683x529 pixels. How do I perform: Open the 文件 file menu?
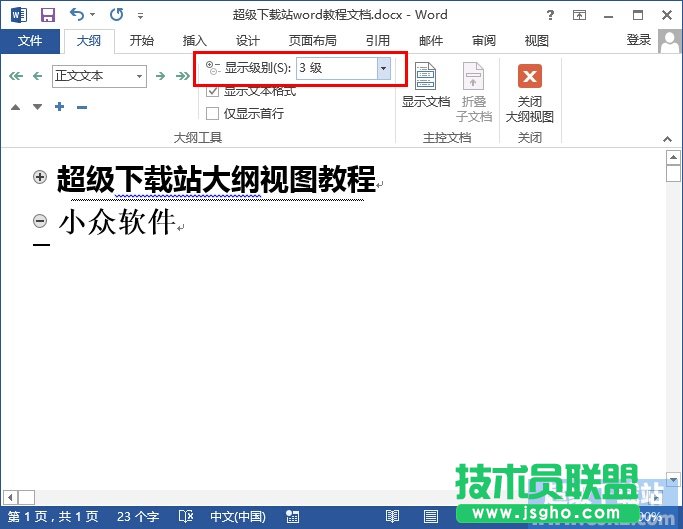click(30, 41)
